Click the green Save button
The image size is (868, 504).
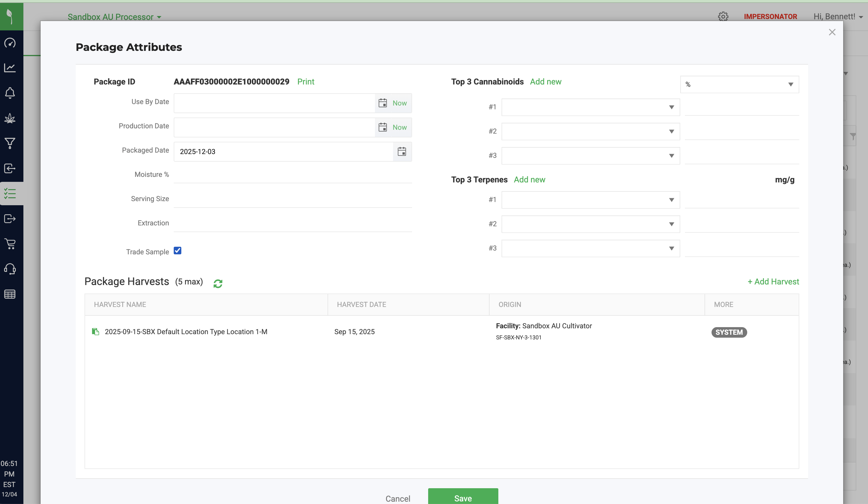(463, 498)
